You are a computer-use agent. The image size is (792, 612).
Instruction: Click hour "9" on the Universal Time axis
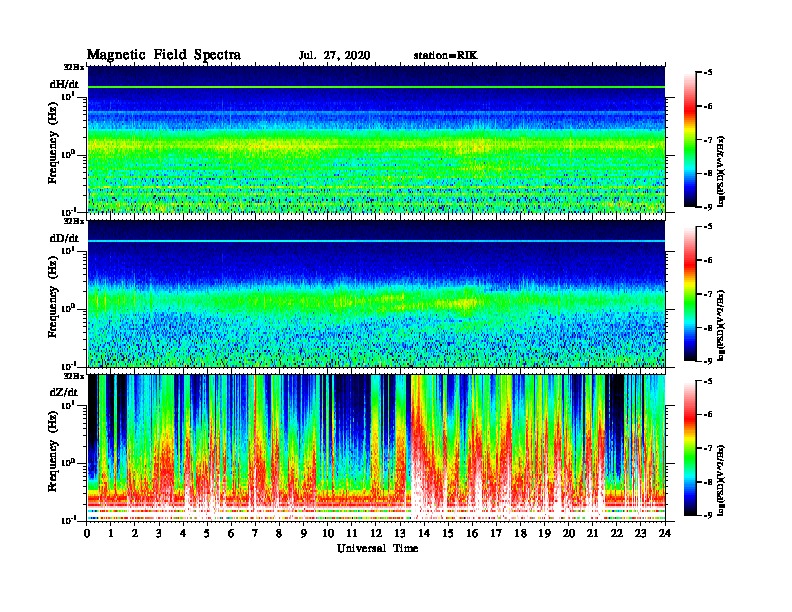click(304, 534)
